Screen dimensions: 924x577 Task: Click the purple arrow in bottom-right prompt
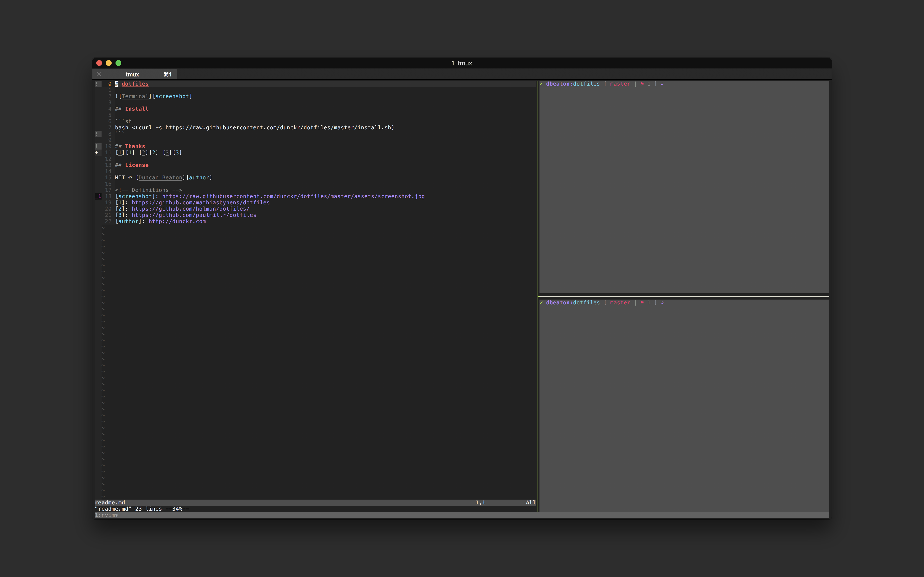click(662, 303)
